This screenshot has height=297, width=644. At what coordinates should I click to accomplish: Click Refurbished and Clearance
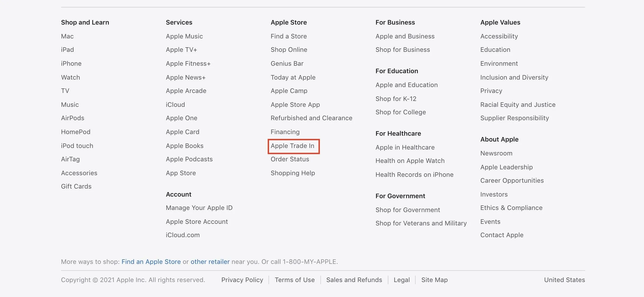tap(312, 118)
